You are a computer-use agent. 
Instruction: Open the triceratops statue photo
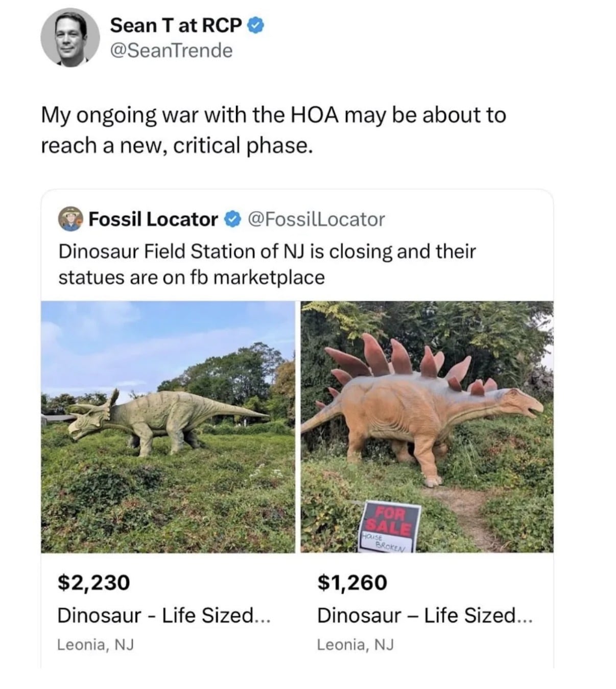(x=168, y=426)
